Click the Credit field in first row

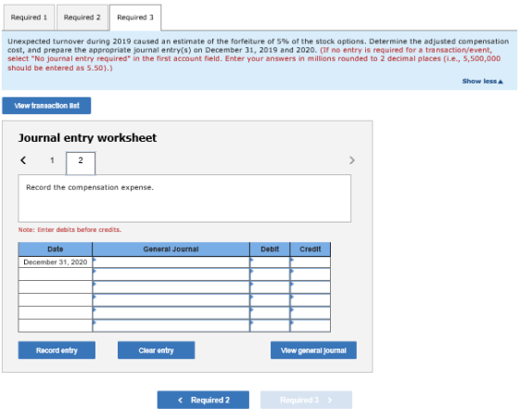(x=310, y=262)
